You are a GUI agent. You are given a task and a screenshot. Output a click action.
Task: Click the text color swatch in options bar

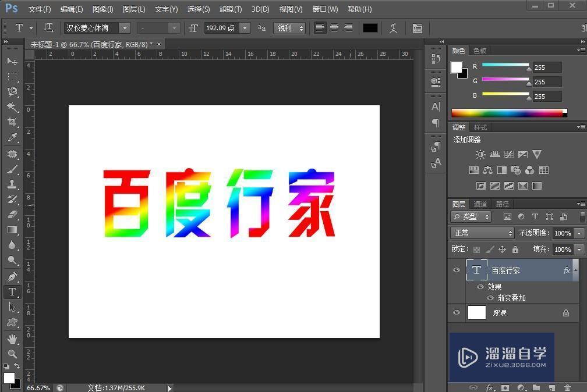click(x=370, y=28)
